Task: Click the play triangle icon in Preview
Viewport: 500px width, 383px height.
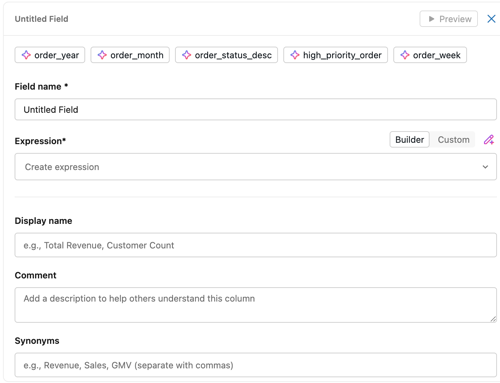Action: click(431, 19)
